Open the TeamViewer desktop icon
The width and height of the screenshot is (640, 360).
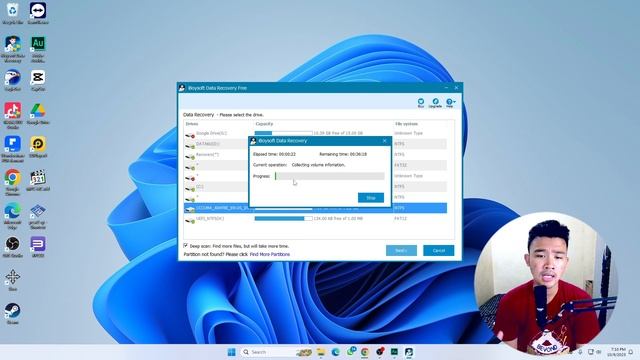click(x=38, y=13)
